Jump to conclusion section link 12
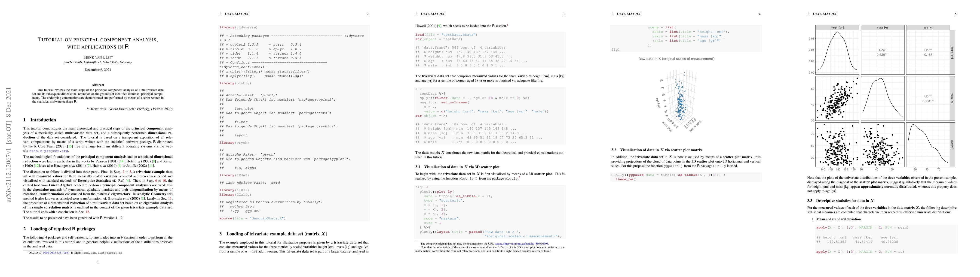Viewport: 980px width, 277px height. coord(87,212)
